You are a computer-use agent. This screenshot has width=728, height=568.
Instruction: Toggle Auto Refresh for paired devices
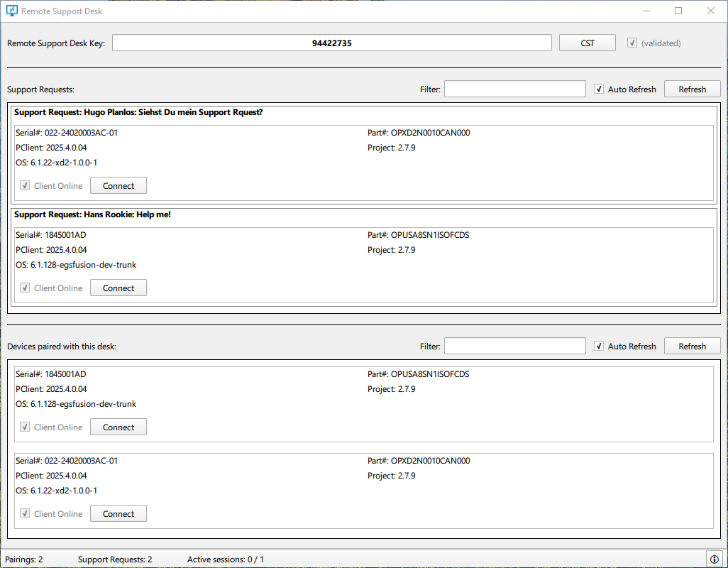(599, 346)
